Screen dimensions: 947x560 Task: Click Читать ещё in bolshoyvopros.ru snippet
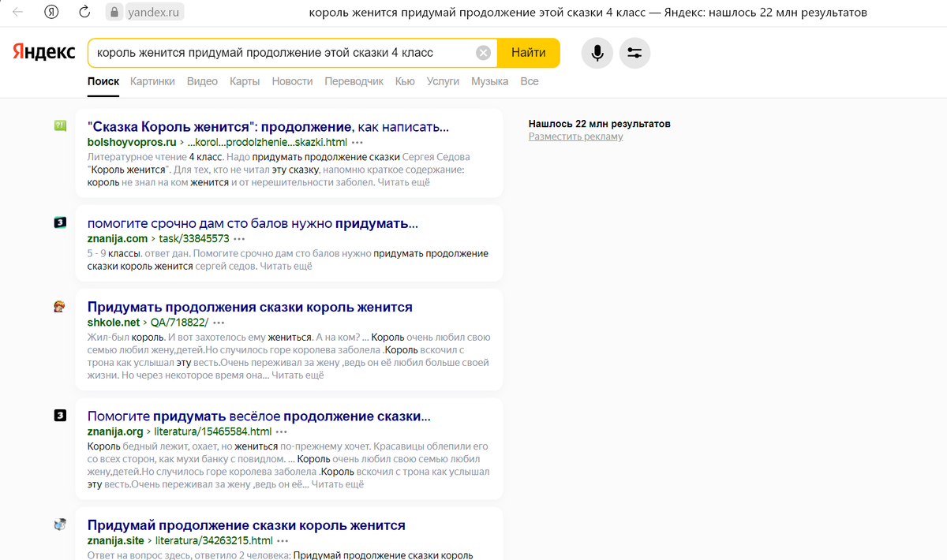(403, 182)
